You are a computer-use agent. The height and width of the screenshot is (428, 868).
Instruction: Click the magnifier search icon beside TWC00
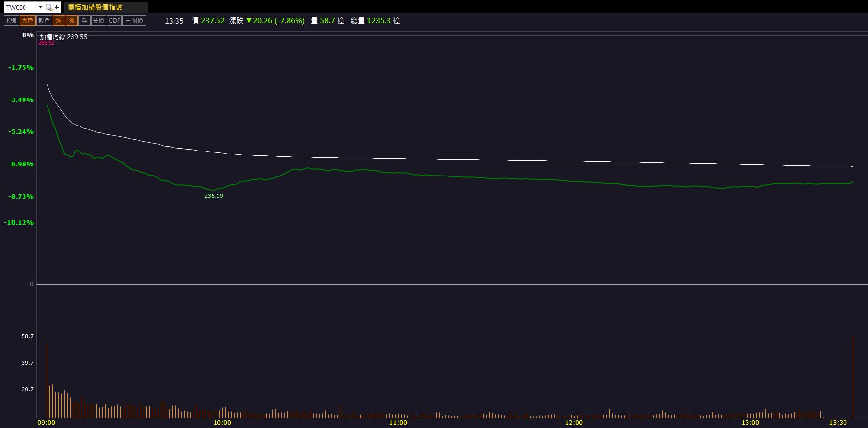[48, 7]
